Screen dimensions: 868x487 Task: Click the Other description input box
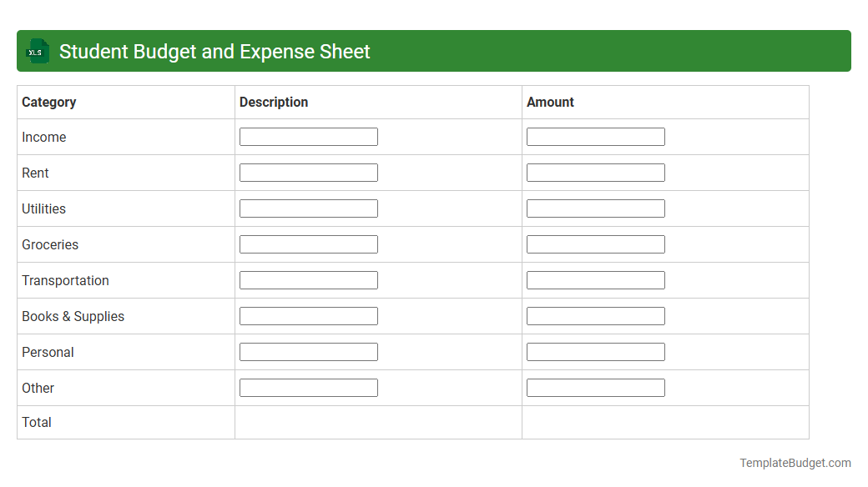point(308,387)
